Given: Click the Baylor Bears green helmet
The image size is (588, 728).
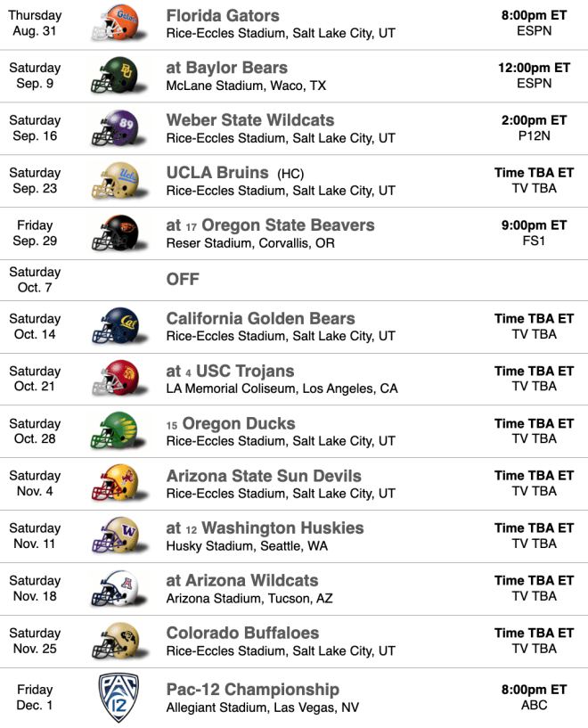Looking at the screenshot, I should tap(118, 75).
